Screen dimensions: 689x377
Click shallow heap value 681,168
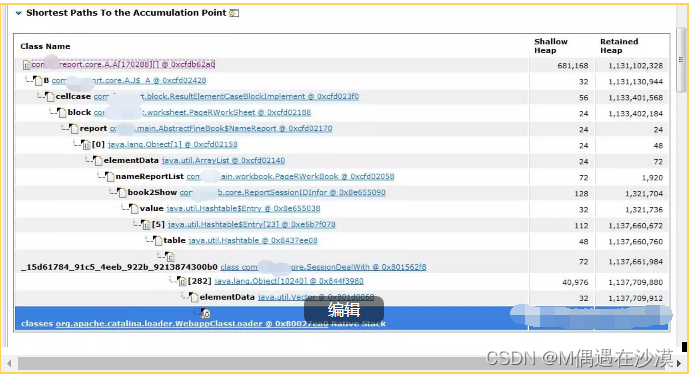pyautogui.click(x=573, y=66)
